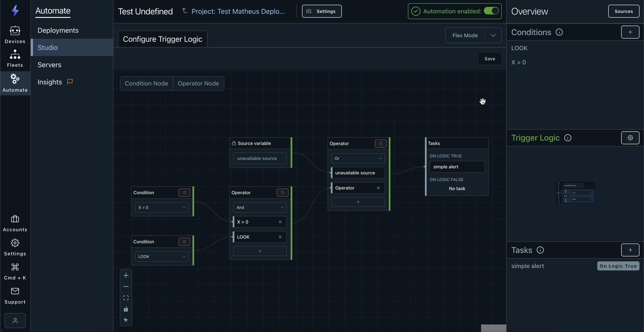Image resolution: width=644 pixels, height=332 pixels.
Task: Open Trigger Logic gear settings
Action: (630, 138)
